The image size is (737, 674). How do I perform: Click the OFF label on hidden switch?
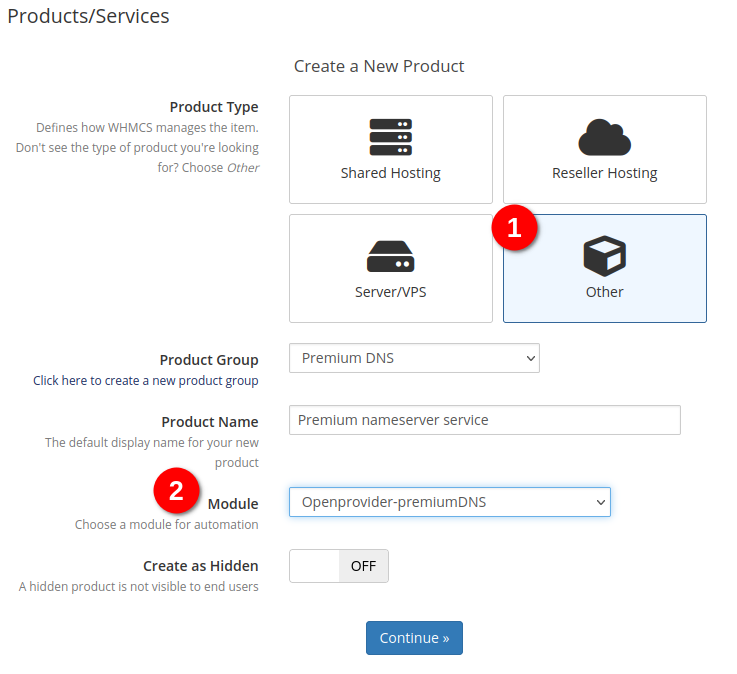point(363,566)
